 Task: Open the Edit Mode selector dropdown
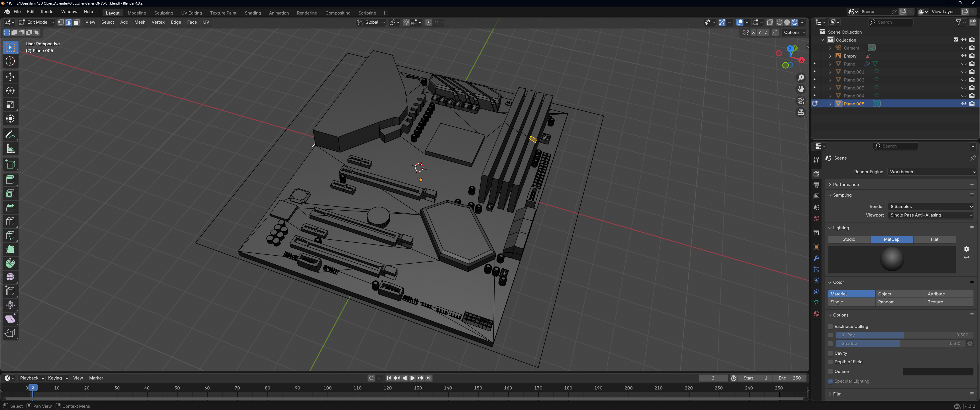[x=37, y=23]
